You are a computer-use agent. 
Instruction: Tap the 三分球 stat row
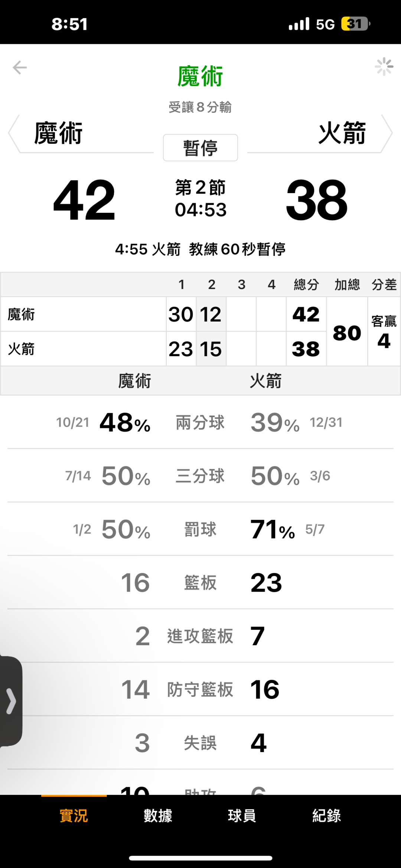click(x=200, y=476)
